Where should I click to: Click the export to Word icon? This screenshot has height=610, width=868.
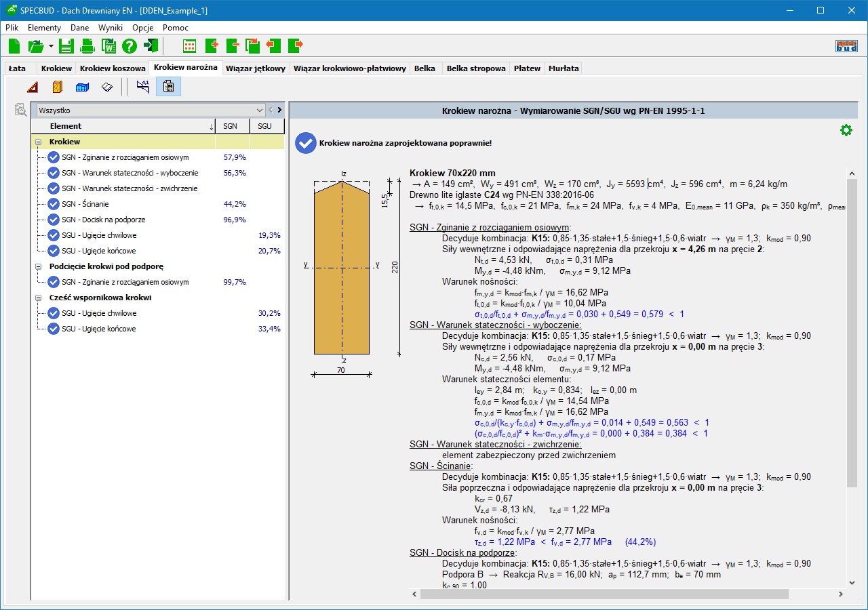click(108, 46)
